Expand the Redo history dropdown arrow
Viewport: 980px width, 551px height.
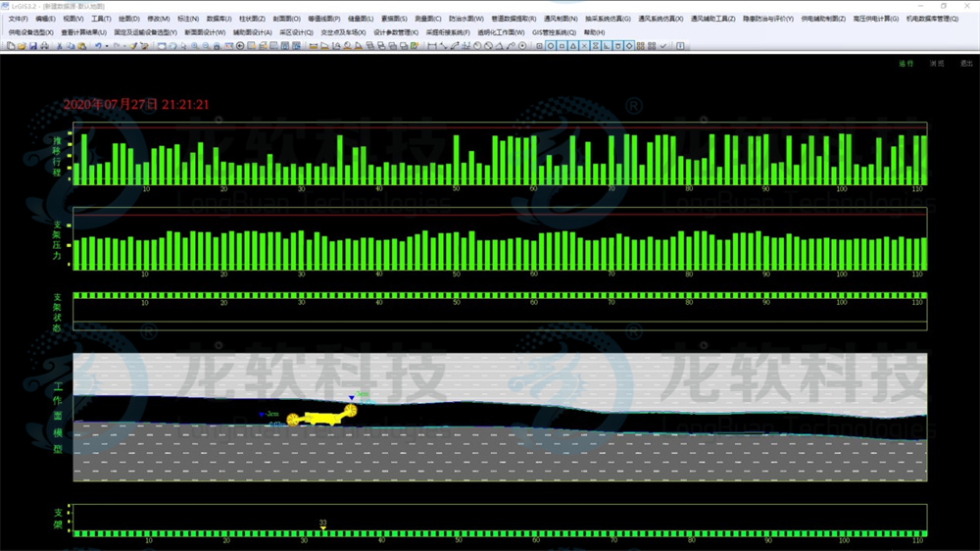pyautogui.click(x=124, y=46)
